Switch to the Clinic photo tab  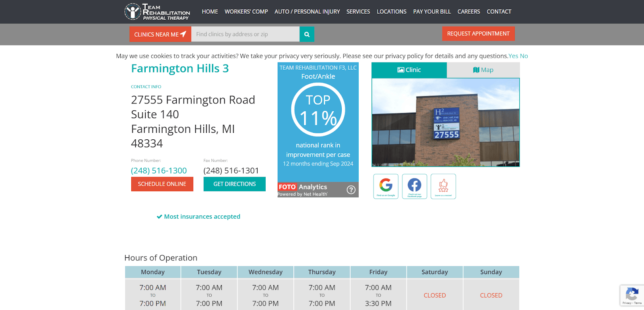pos(409,70)
